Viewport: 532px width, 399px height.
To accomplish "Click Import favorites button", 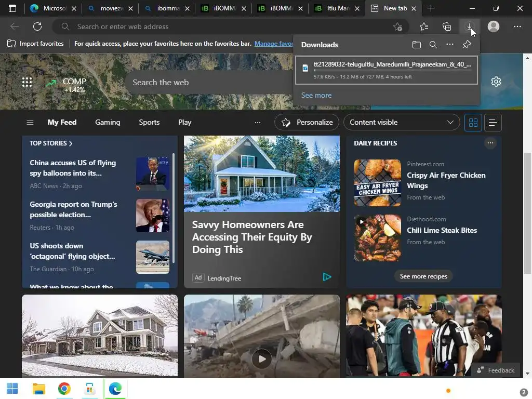I will point(35,44).
